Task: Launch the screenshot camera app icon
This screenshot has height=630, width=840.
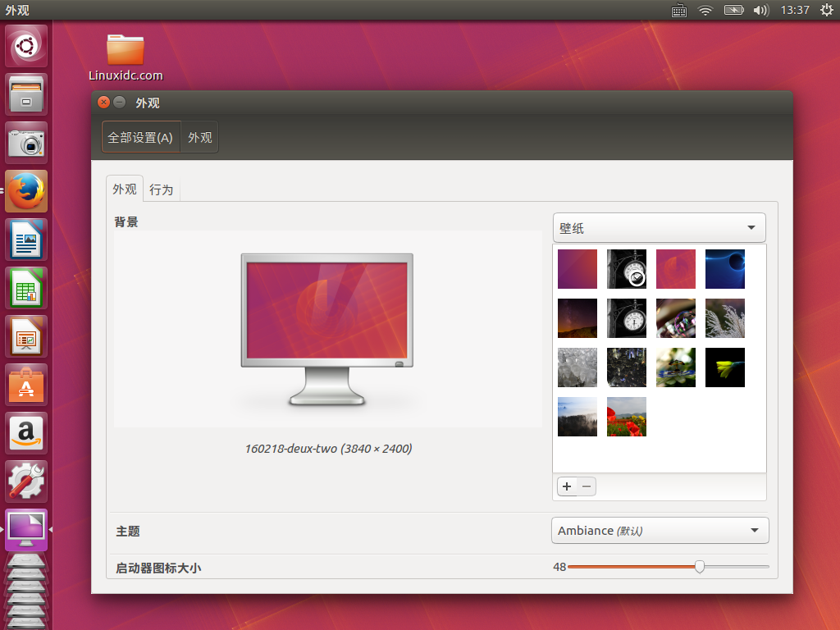Action: [26, 143]
